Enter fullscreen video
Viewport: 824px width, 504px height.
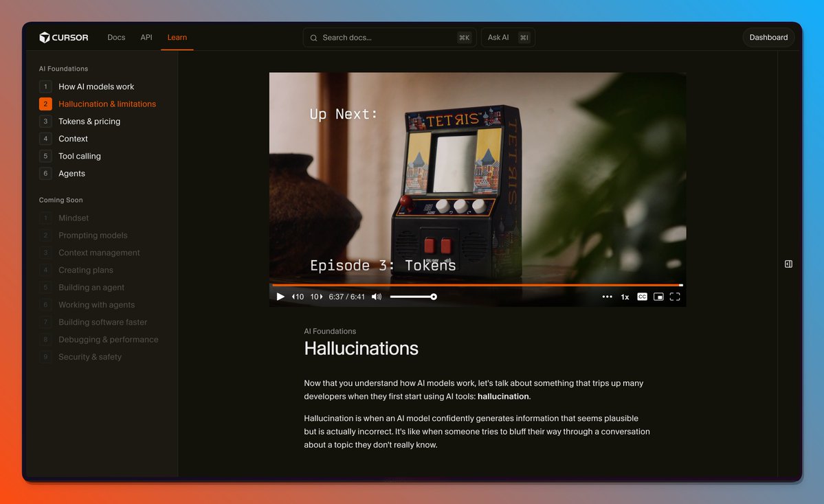tap(675, 297)
